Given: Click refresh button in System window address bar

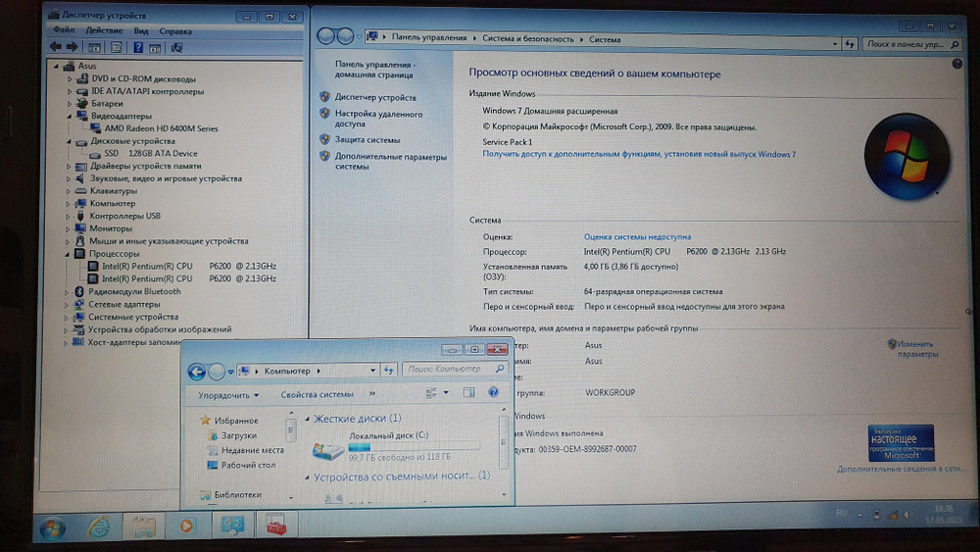Looking at the screenshot, I should pos(850,44).
